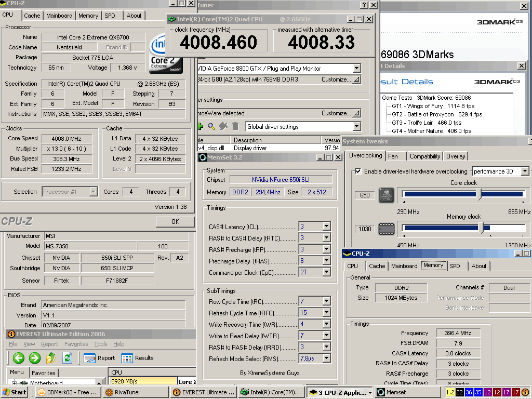This screenshot has height=399, width=532.
Task: Switch to Memset in the taskbar
Action: (408, 392)
